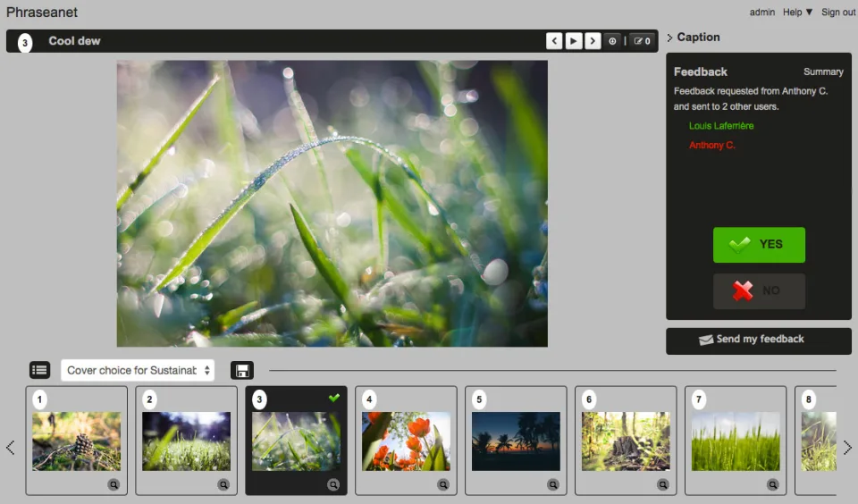Screen dimensions: 858x504
Task: Zoom thumbnail 6 with magnifier icon
Action: click(662, 484)
